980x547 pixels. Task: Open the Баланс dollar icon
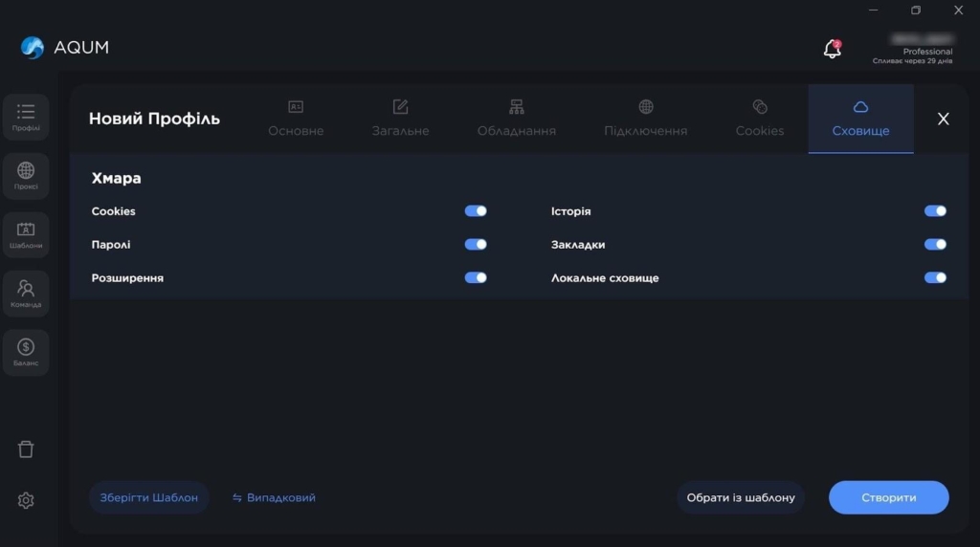pos(26,352)
